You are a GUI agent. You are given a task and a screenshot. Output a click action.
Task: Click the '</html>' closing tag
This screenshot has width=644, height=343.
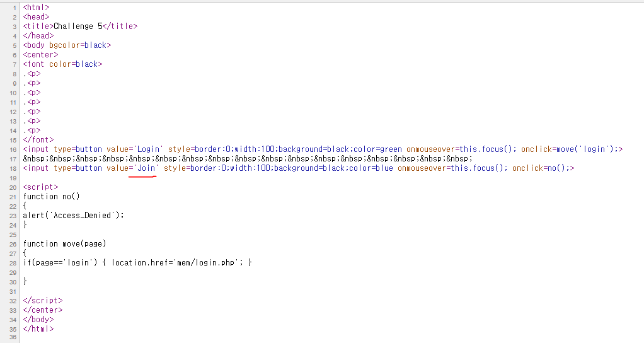click(x=38, y=328)
